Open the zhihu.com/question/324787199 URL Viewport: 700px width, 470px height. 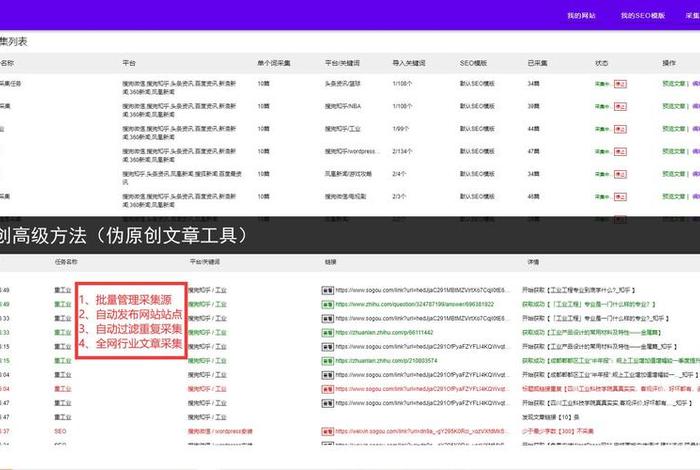click(x=414, y=304)
